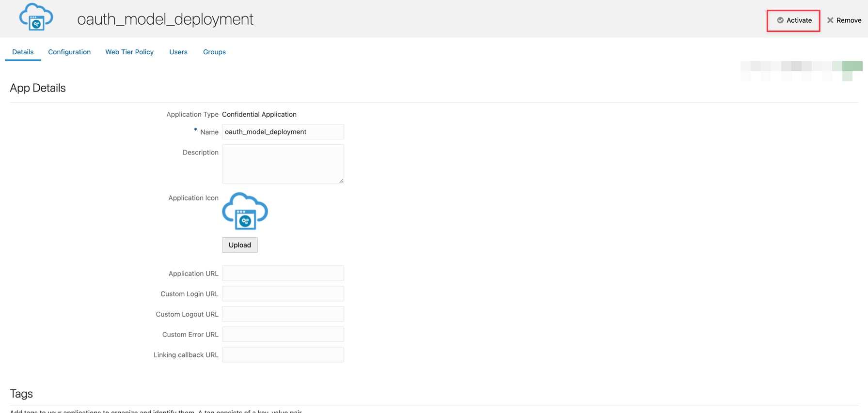Click the Custom Error URL field
This screenshot has width=868, height=413.
[283, 335]
